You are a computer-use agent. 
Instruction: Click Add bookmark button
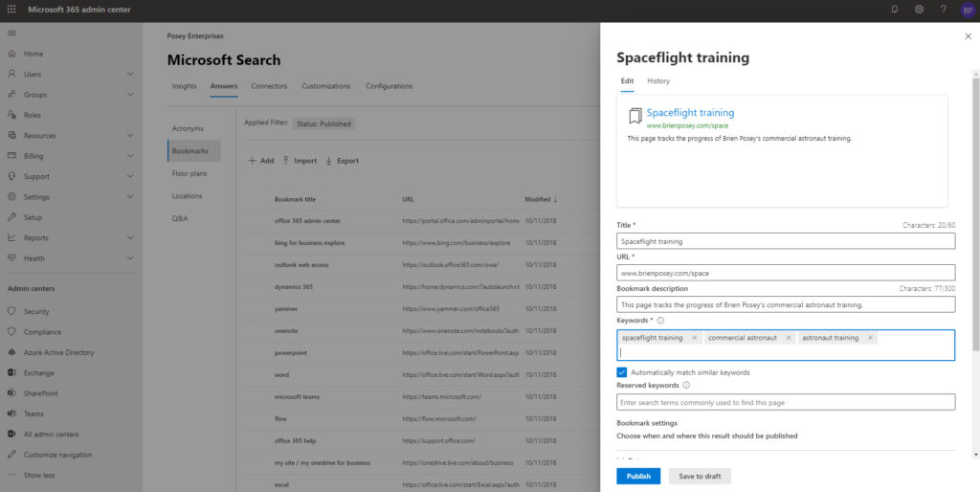click(x=260, y=161)
